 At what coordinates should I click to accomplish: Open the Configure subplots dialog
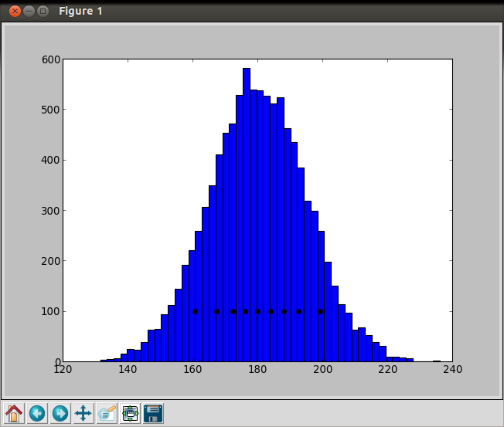(x=130, y=413)
